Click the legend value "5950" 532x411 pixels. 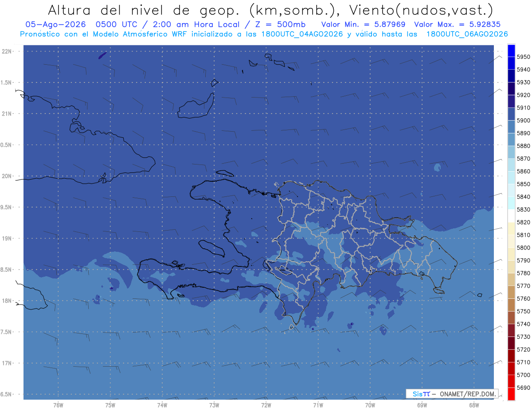point(523,57)
